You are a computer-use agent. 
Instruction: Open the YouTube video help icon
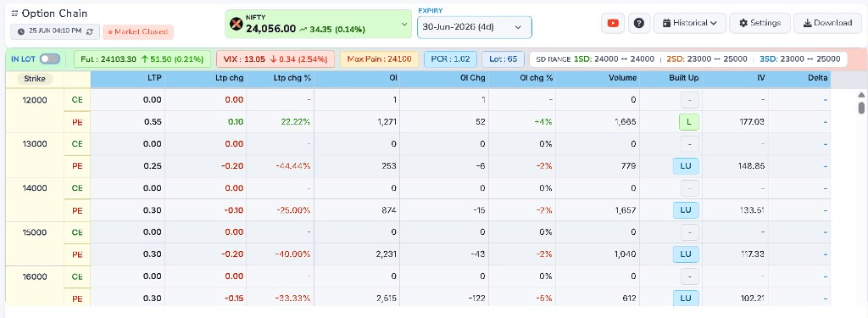coord(613,23)
